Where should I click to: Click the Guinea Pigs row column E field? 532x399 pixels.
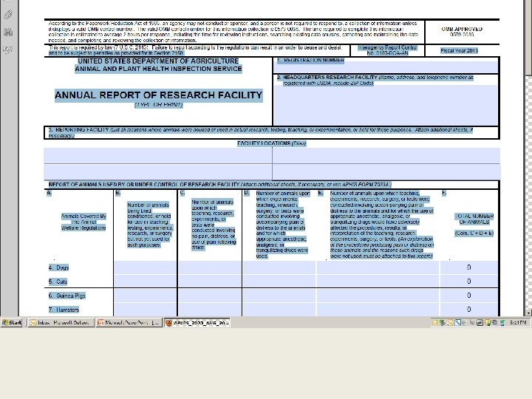pos(378,296)
